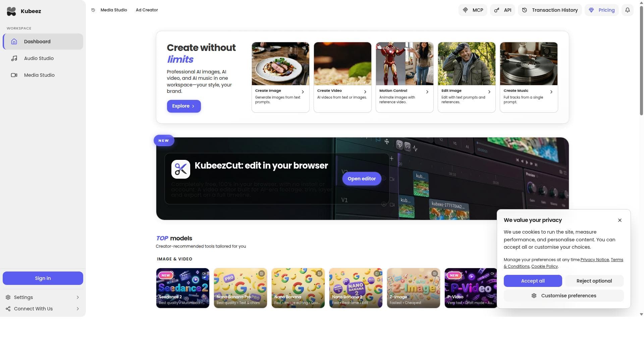Screen dimensions: 644x362
Task: Click the Media Studio camera icon
Action: pyautogui.click(x=14, y=75)
